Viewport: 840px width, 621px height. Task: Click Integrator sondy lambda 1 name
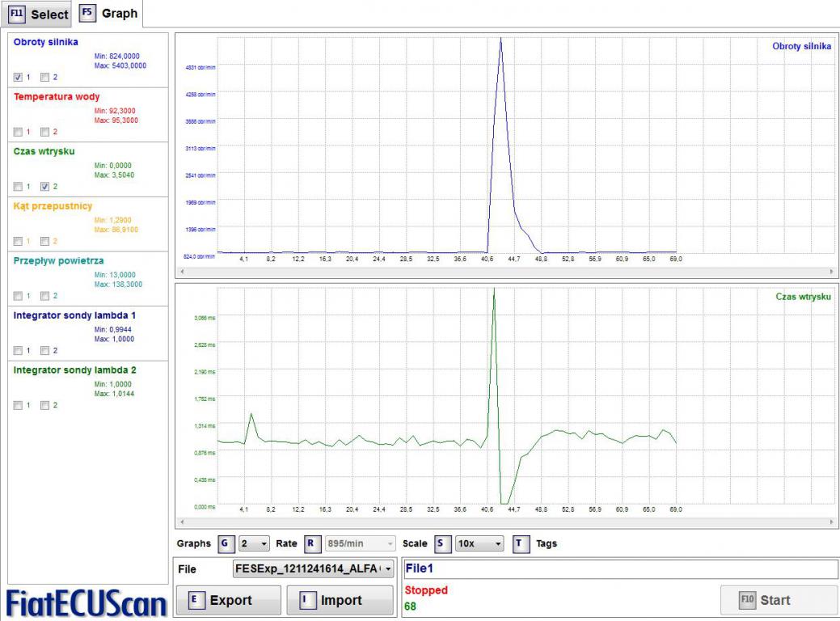pos(74,315)
